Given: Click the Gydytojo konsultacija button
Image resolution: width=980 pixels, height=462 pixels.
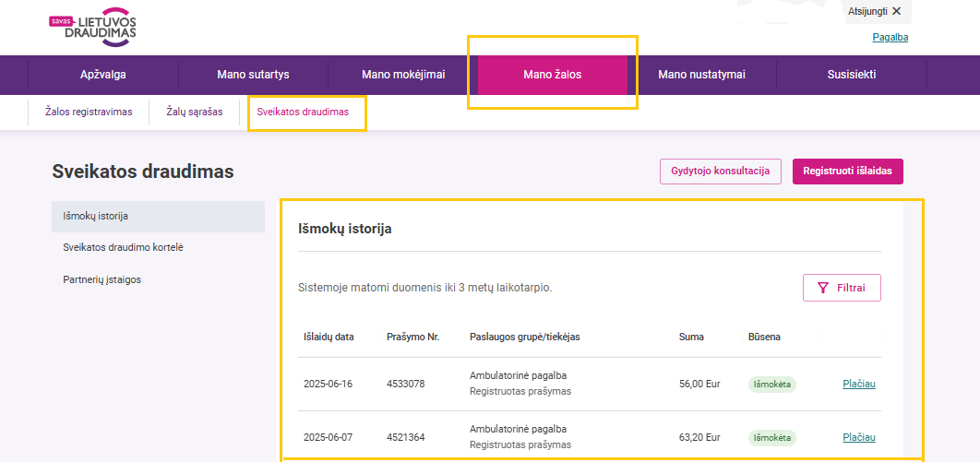Looking at the screenshot, I should 721,172.
